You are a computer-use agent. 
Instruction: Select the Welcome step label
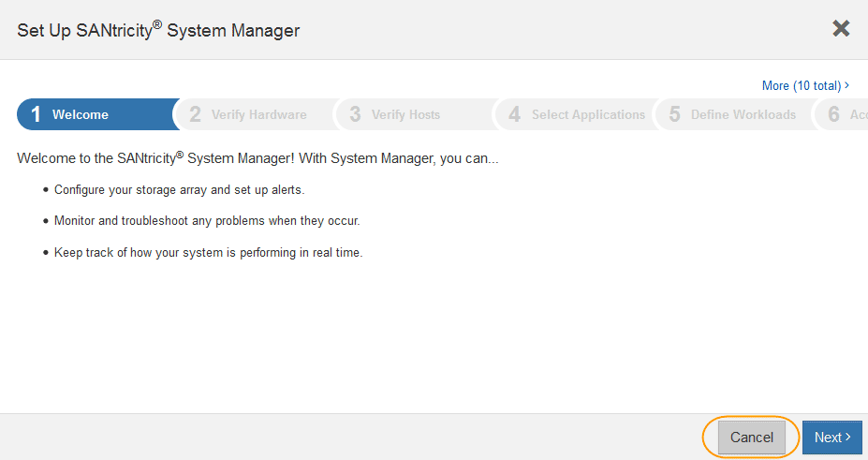click(x=81, y=114)
